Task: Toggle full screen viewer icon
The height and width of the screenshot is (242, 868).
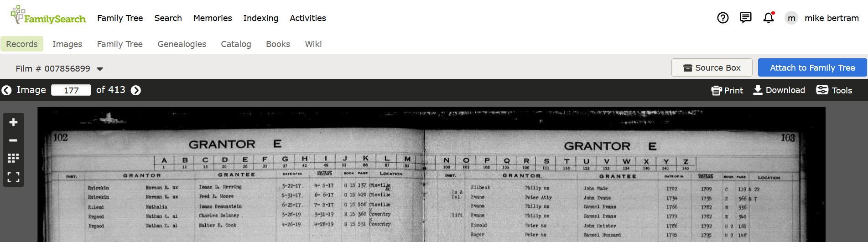Action: click(x=13, y=177)
